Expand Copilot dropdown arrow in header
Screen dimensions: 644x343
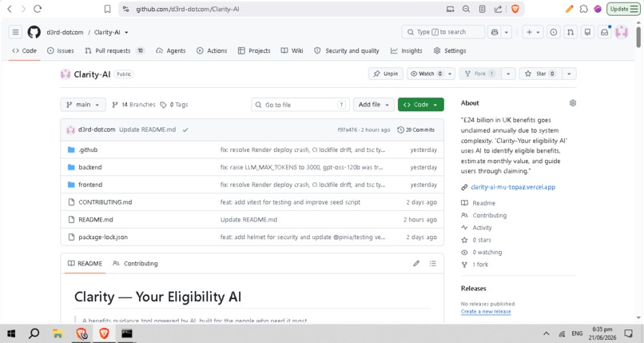507,32
